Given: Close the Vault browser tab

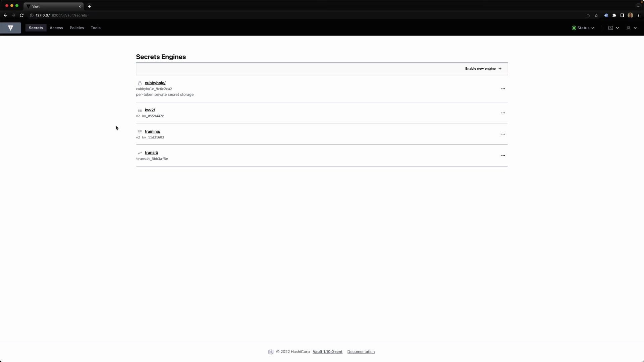Looking at the screenshot, I should 79,6.
